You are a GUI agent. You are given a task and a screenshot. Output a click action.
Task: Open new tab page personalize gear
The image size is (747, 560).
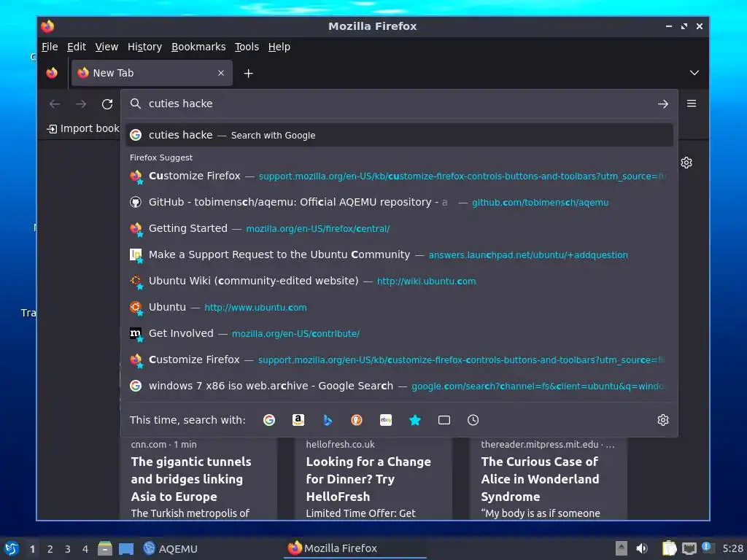(x=686, y=163)
